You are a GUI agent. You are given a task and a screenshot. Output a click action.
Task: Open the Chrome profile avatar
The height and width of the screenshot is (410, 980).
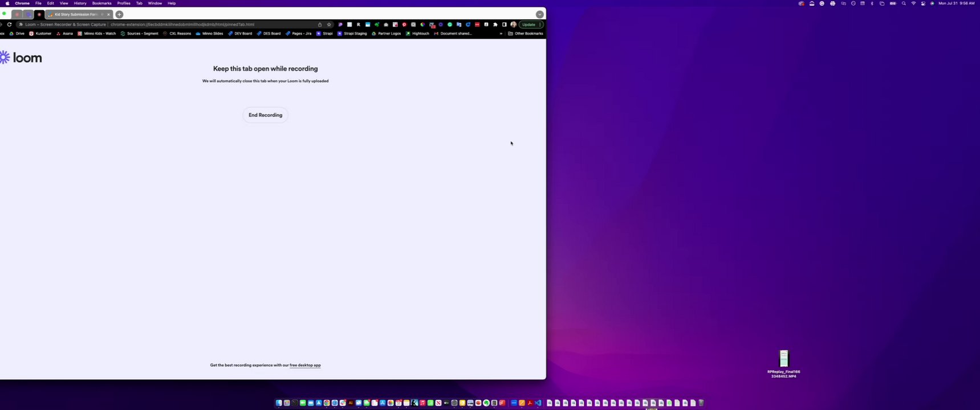pos(514,24)
